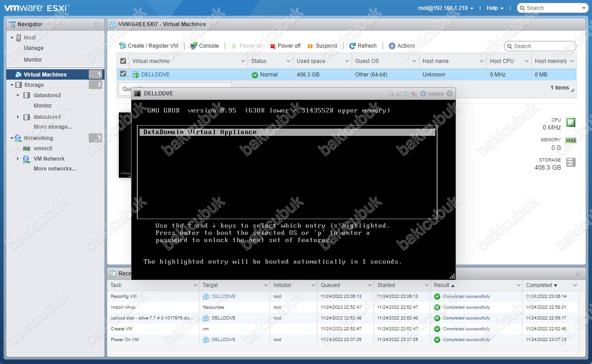Click Create / Register VM toolbar button
Viewport: 592px width, 364px height.
point(149,46)
